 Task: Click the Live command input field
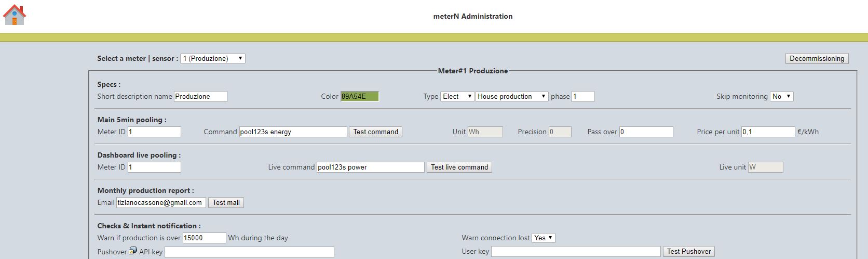pos(371,167)
